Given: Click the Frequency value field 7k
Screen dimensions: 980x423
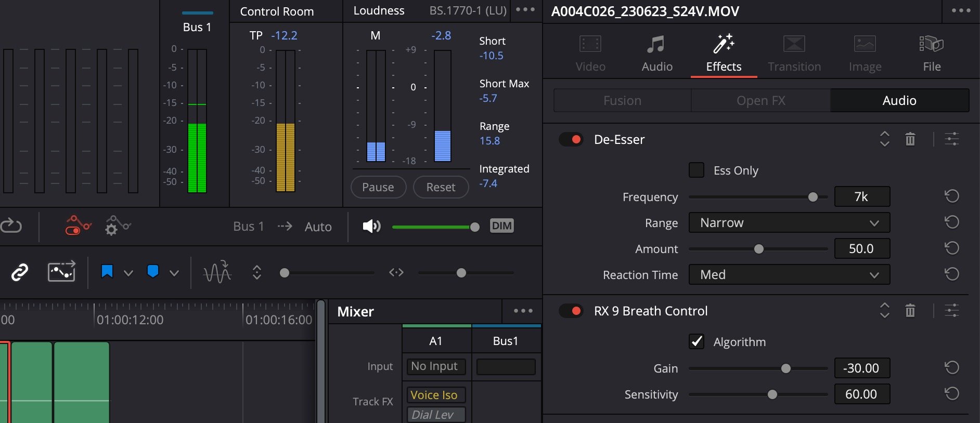Looking at the screenshot, I should pyautogui.click(x=862, y=196).
